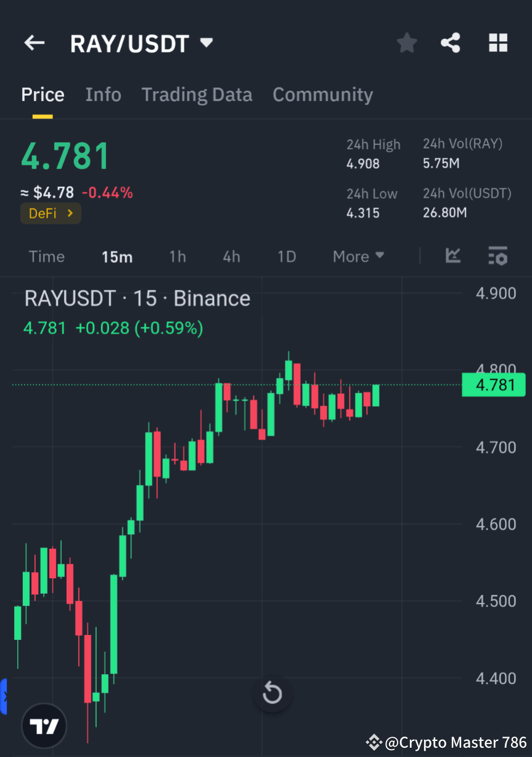Tap the TradingView logo on the chart
Image resolution: width=532 pixels, height=757 pixels.
(43, 726)
